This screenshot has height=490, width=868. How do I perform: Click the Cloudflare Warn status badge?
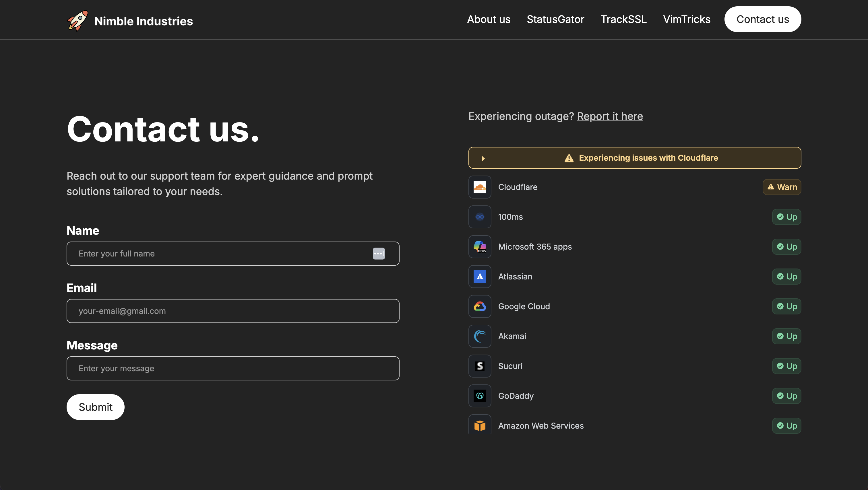782,187
